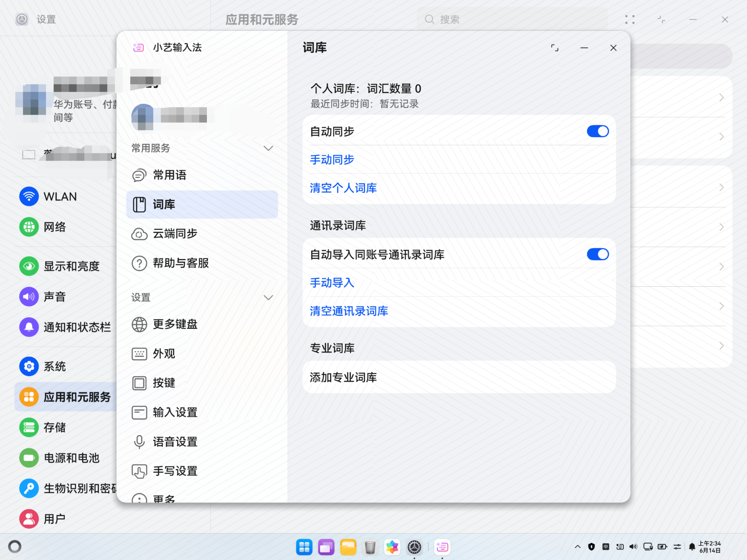This screenshot has height=560, width=747.
Task: Click the volume icon in system tray
Action: point(633,547)
